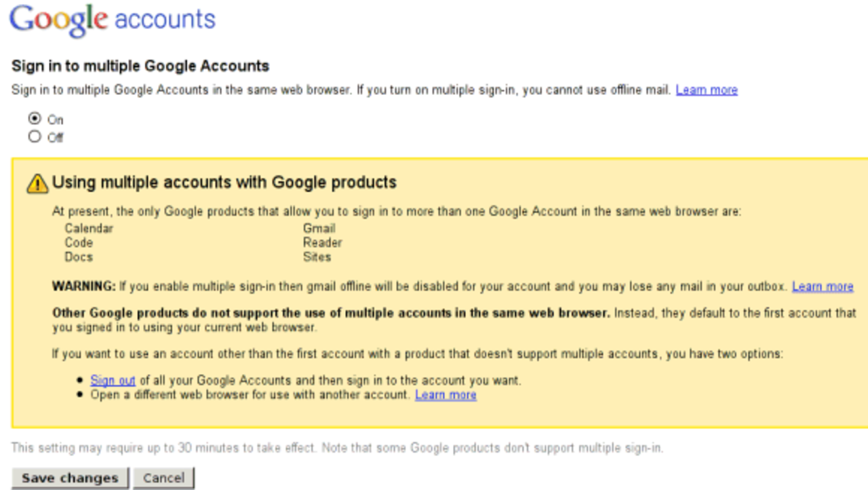
Task: Click the yellow warning triangle icon
Action: point(37,183)
